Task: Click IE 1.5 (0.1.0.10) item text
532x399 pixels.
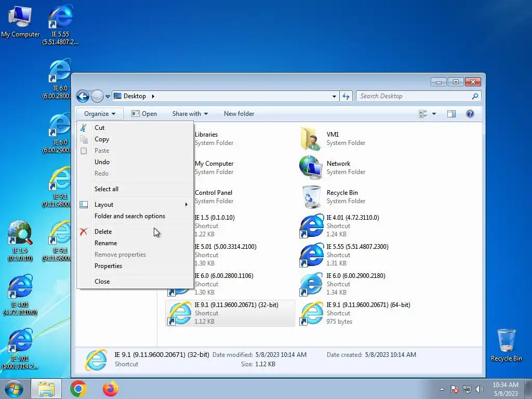Action: (215, 218)
